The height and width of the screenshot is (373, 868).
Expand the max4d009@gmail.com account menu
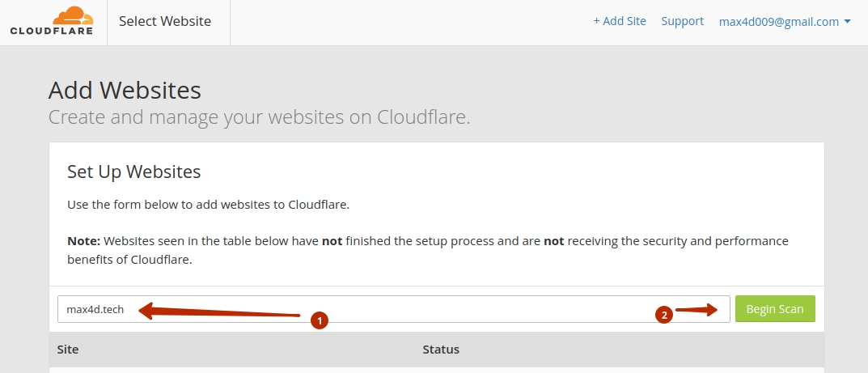785,22
